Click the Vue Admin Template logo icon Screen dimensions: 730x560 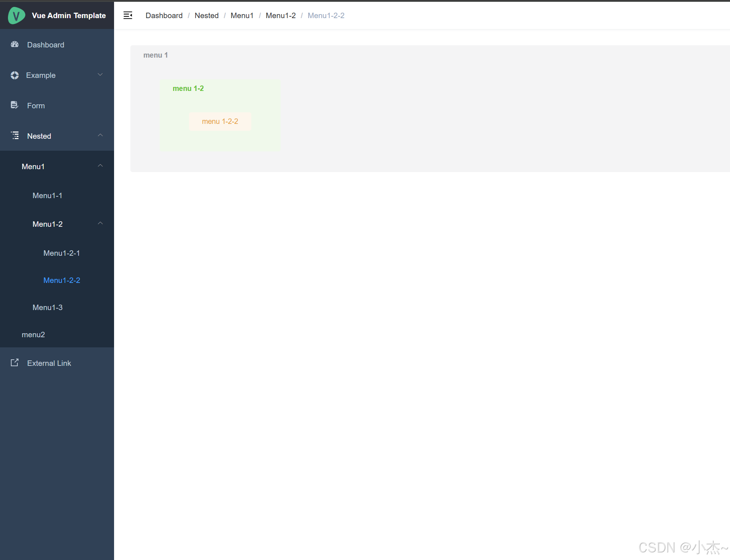16,16
